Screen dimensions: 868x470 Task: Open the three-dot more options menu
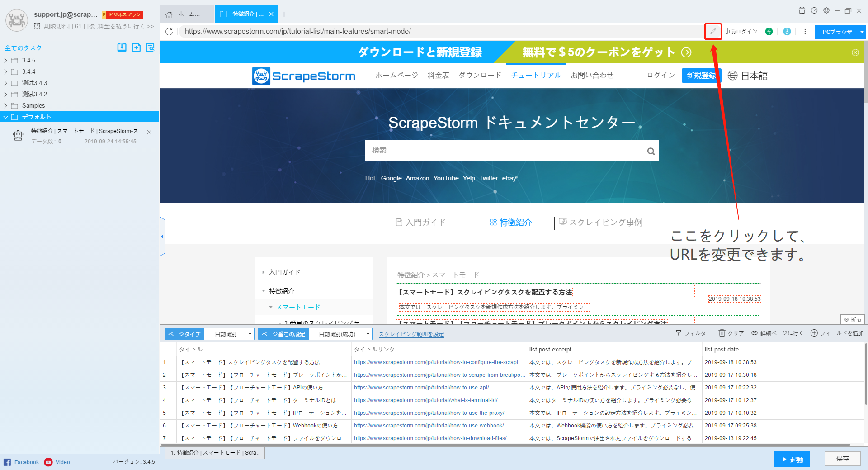[805, 32]
